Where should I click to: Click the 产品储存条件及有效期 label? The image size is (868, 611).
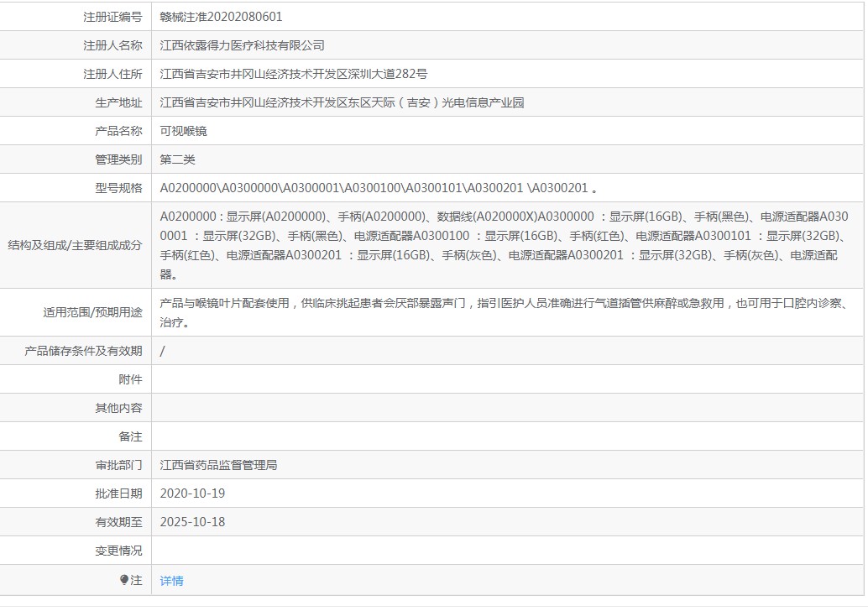84,351
